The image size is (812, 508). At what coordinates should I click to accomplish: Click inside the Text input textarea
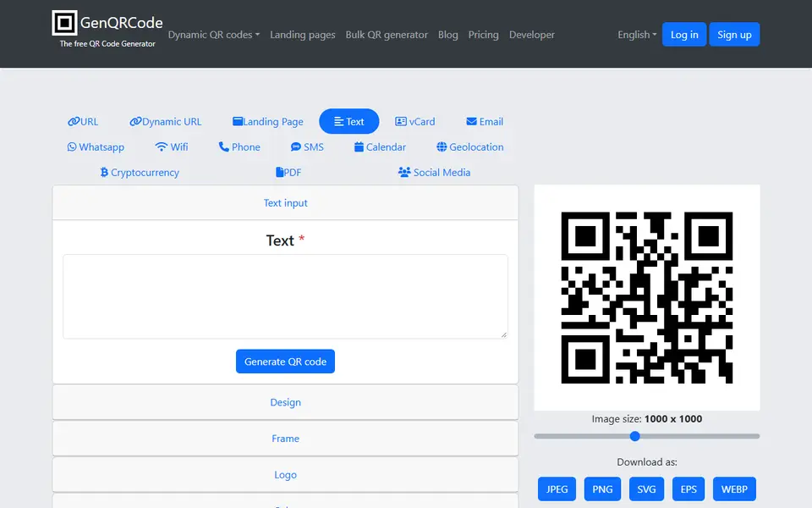(x=285, y=296)
